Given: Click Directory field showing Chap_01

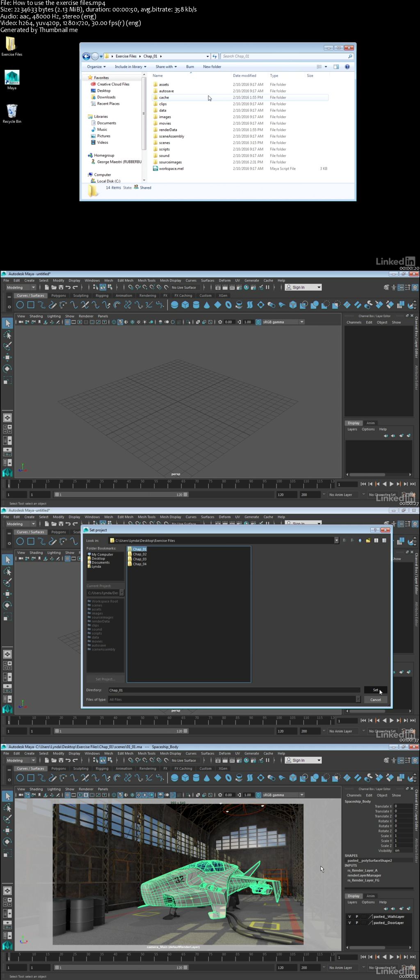Looking at the screenshot, I should (x=234, y=690).
